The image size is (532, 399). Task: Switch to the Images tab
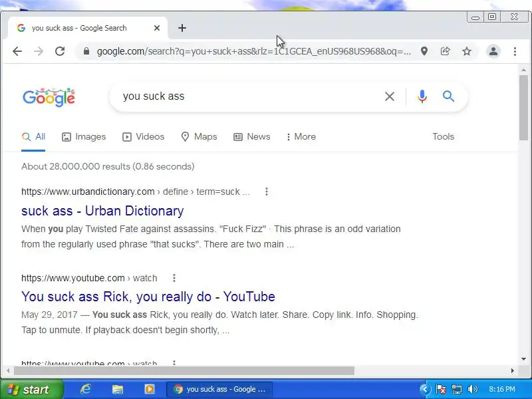coord(84,137)
